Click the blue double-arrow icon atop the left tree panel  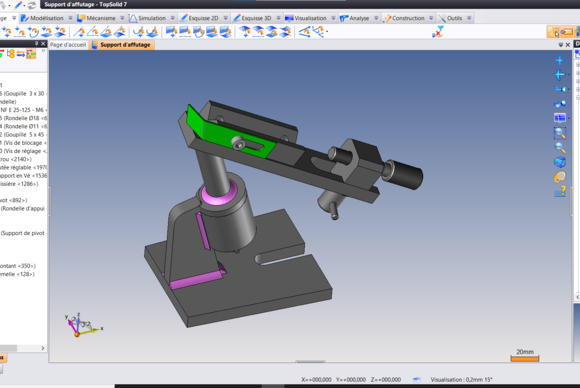21,54
